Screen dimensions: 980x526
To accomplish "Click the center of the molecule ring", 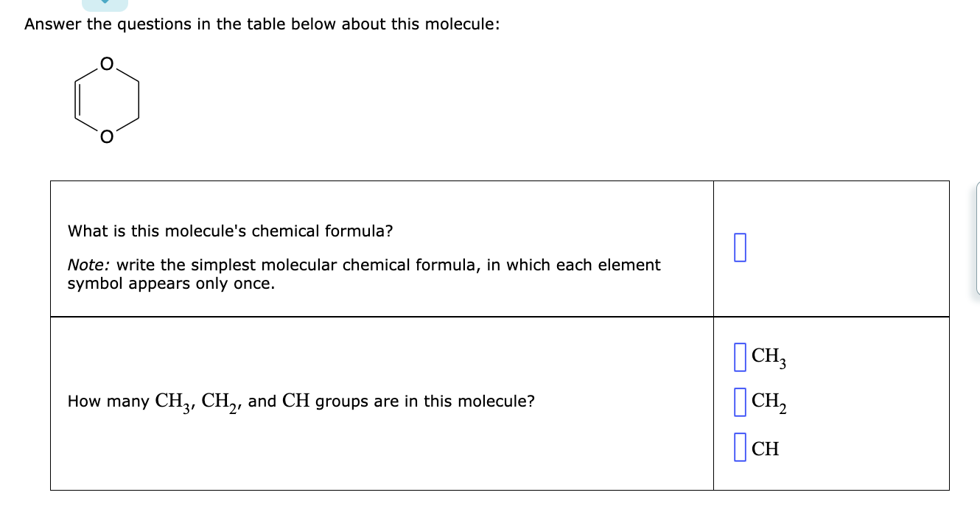I will coord(107,100).
